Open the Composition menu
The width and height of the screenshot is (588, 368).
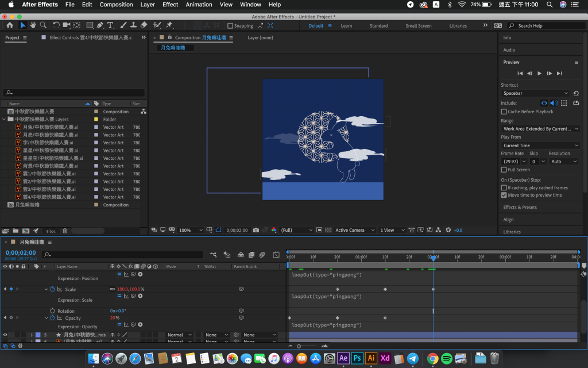[x=116, y=5]
